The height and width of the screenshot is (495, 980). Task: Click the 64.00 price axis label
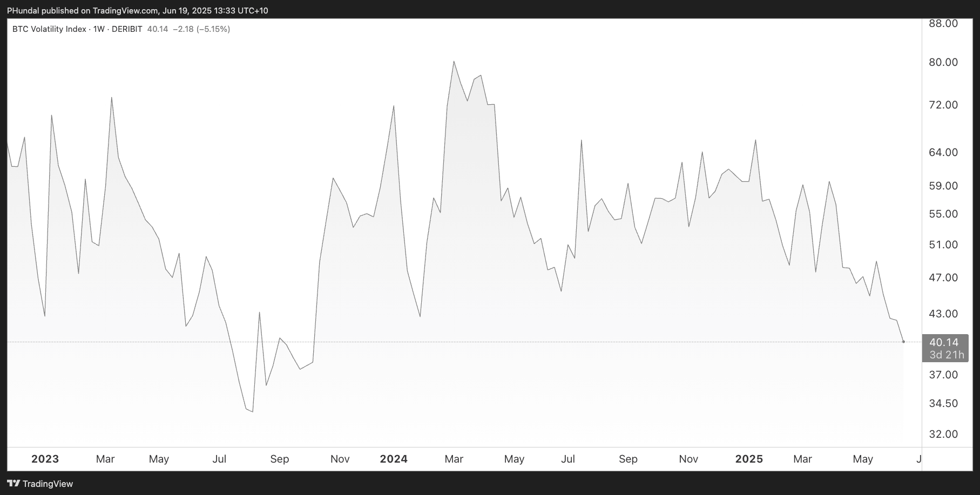click(x=943, y=152)
